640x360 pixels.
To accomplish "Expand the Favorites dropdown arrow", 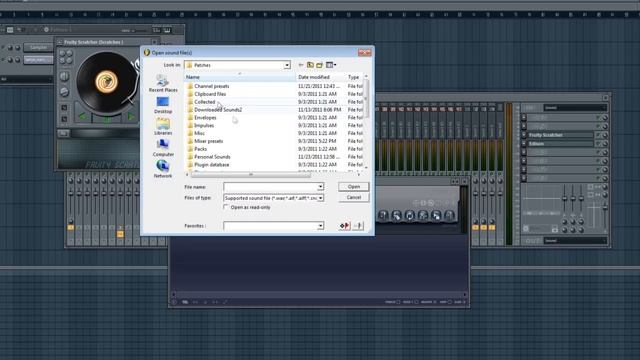I will 320,226.
